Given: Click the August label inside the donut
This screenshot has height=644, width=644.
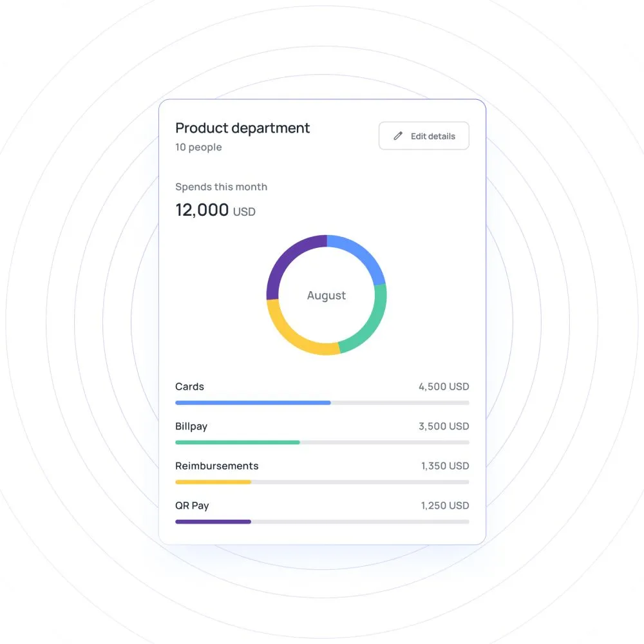Looking at the screenshot, I should [327, 296].
